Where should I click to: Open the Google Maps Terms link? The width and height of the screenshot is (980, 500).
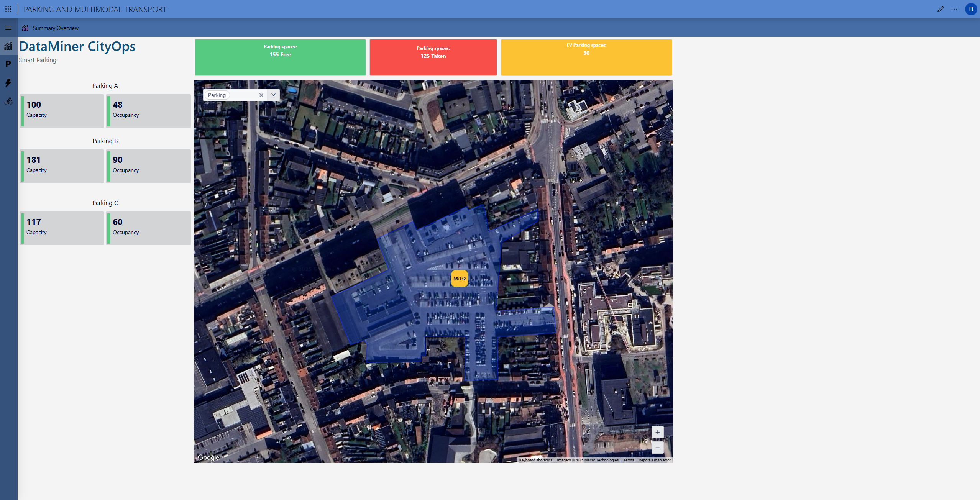click(628, 460)
